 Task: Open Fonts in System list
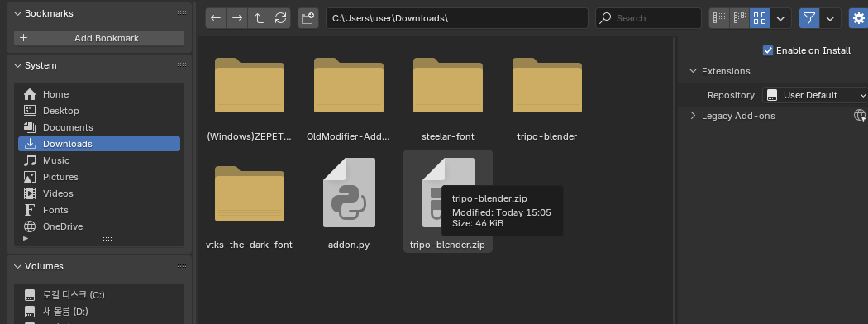pyautogui.click(x=99, y=211)
